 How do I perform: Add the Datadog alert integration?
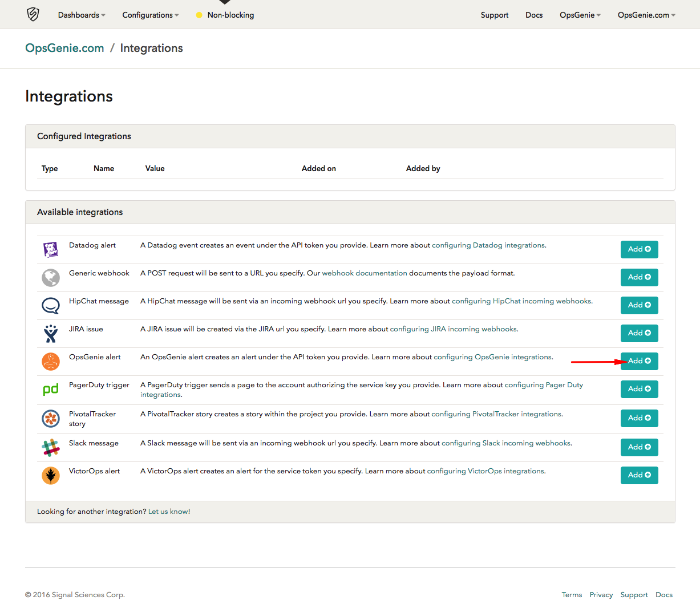pyautogui.click(x=640, y=249)
